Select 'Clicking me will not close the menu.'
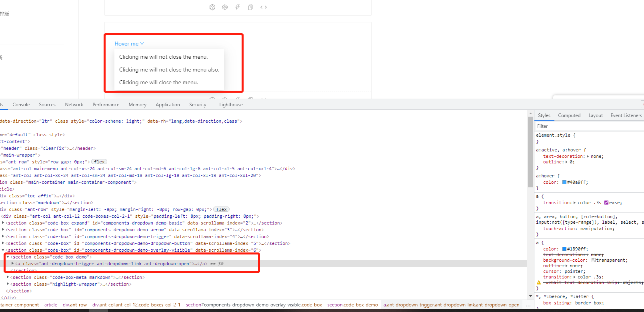The image size is (644, 312). [169, 57]
